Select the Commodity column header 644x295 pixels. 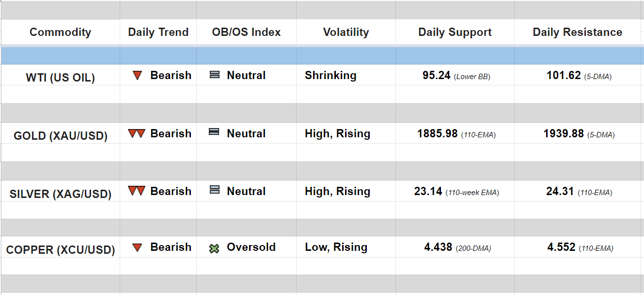pyautogui.click(x=60, y=32)
